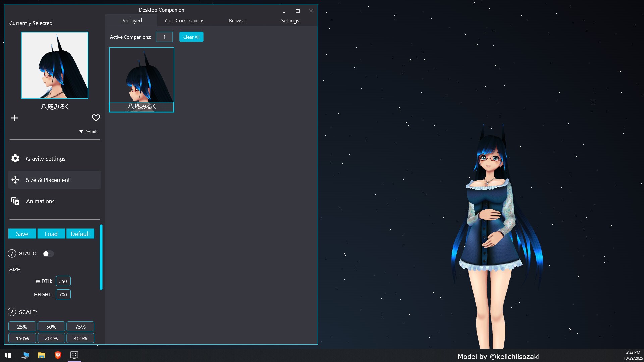
Task: Expand the Details section
Action: (89, 132)
